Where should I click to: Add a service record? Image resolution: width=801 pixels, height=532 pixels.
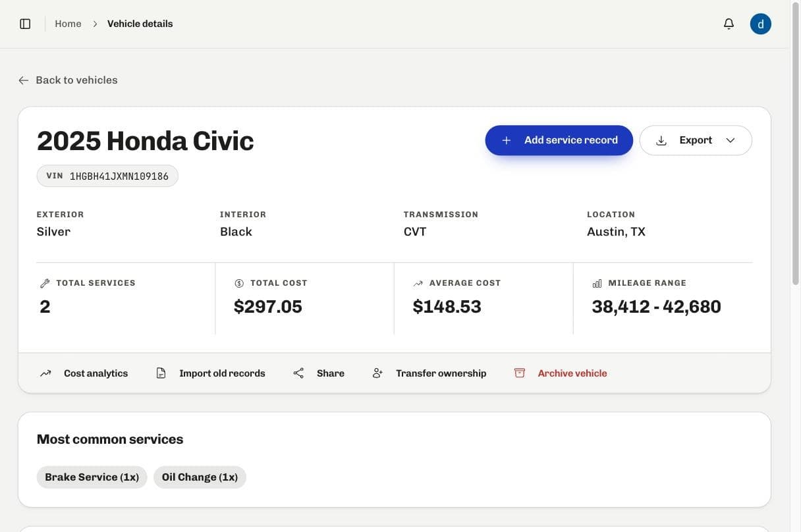559,140
